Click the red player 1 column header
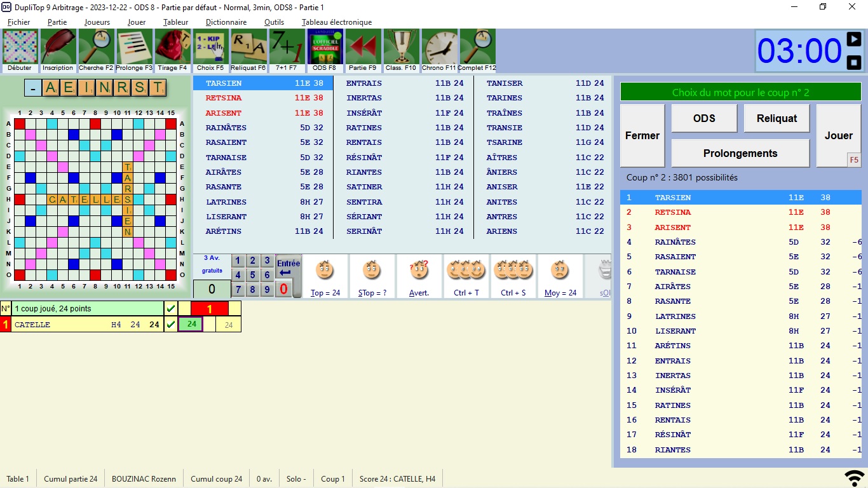This screenshot has height=488, width=868. (210, 309)
